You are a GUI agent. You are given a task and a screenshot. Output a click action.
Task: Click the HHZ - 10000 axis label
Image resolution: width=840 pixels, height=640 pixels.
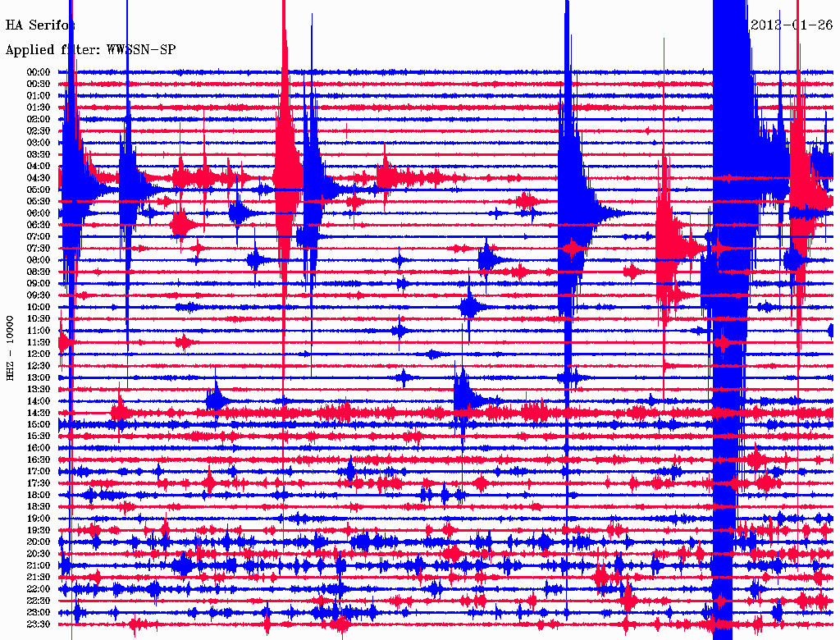10,348
